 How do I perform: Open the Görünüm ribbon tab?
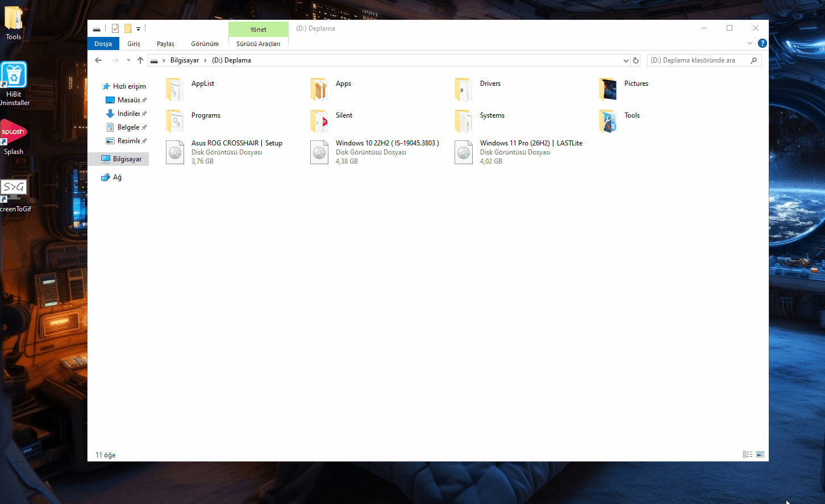coord(205,44)
